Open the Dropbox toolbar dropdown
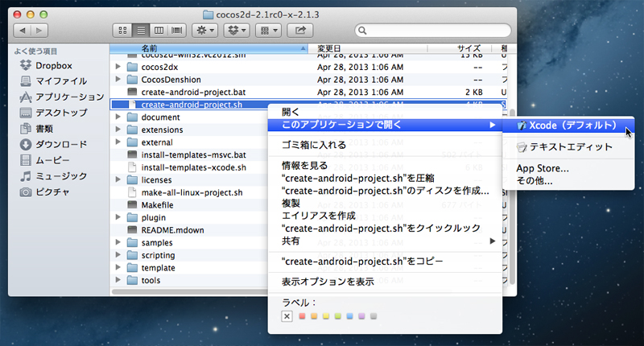 [237, 31]
